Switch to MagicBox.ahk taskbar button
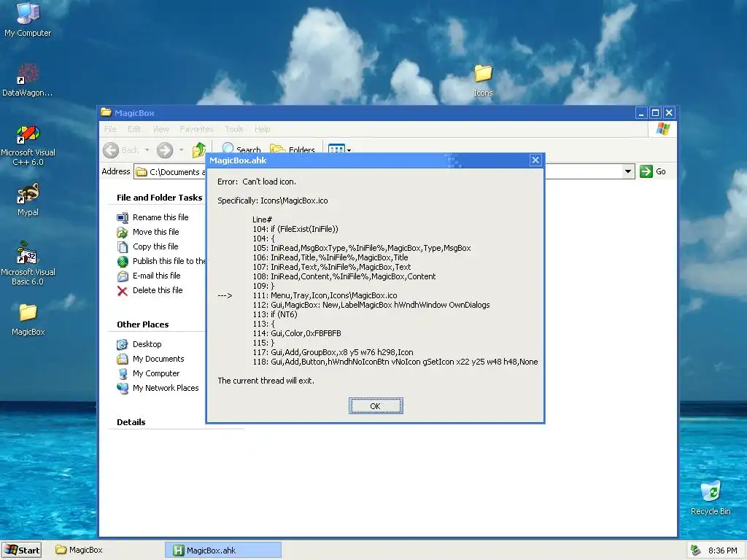This screenshot has height=560, width=747. (x=223, y=550)
